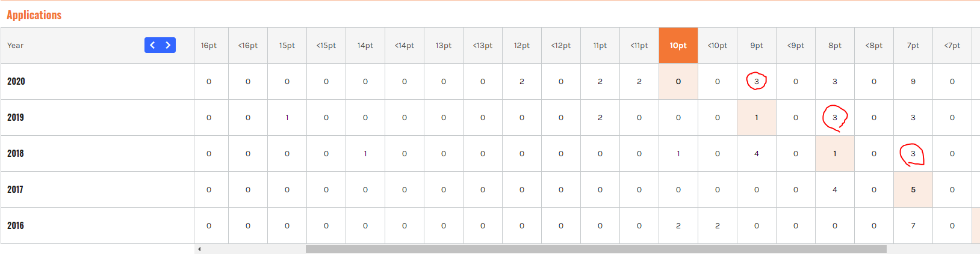Click the 9pt column header
The width and height of the screenshot is (980, 262).
(757, 45)
